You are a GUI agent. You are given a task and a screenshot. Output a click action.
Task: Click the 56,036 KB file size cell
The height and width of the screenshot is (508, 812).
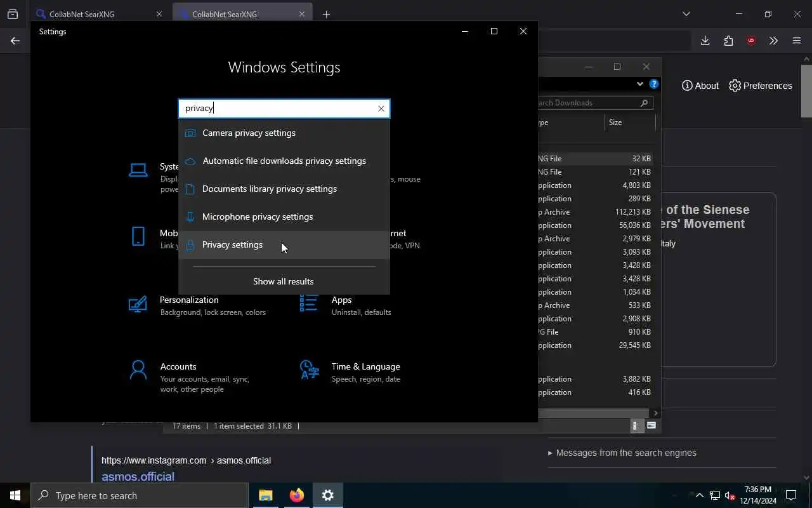coord(635,225)
